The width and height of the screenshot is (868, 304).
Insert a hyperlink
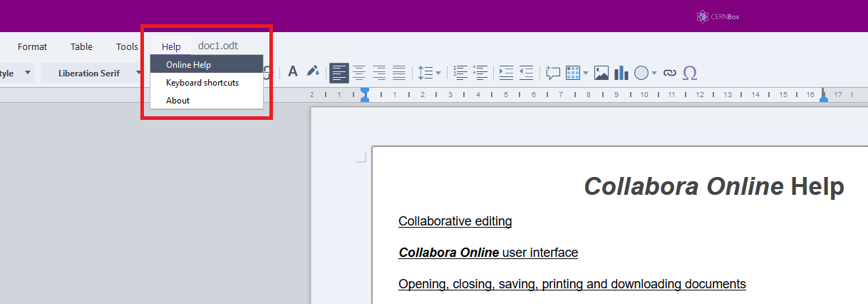point(669,73)
